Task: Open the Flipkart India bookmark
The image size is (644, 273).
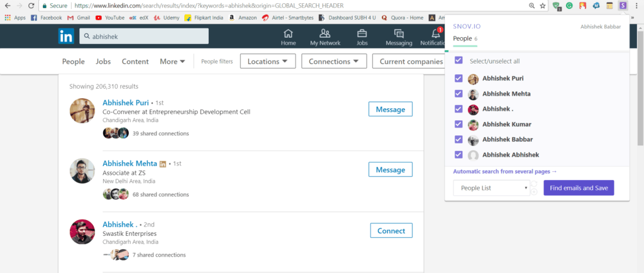Action: pyautogui.click(x=204, y=18)
